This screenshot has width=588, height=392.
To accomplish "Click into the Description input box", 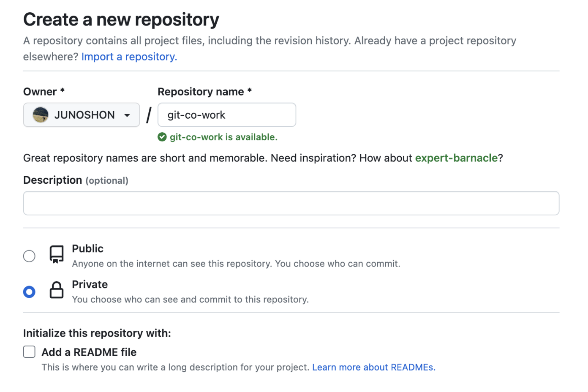I will 291,203.
